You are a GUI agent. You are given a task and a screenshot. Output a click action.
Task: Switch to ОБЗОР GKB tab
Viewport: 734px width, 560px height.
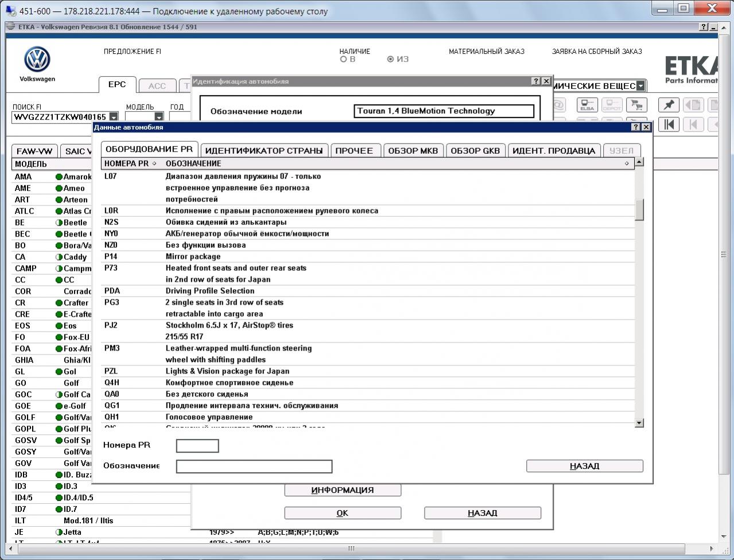pyautogui.click(x=475, y=150)
